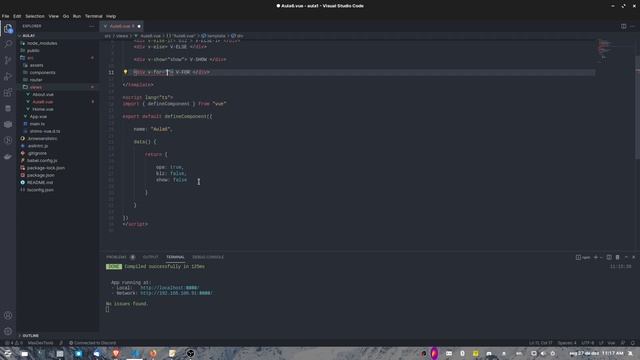
Task: Open the Selection menu
Action: pyautogui.click(x=35, y=16)
